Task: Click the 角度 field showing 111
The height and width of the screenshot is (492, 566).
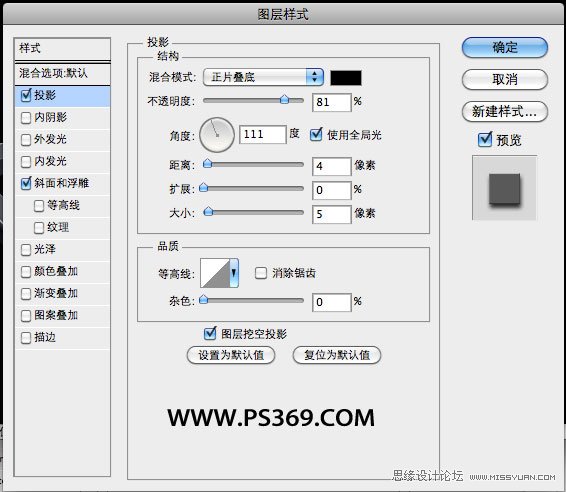Action: 263,134
